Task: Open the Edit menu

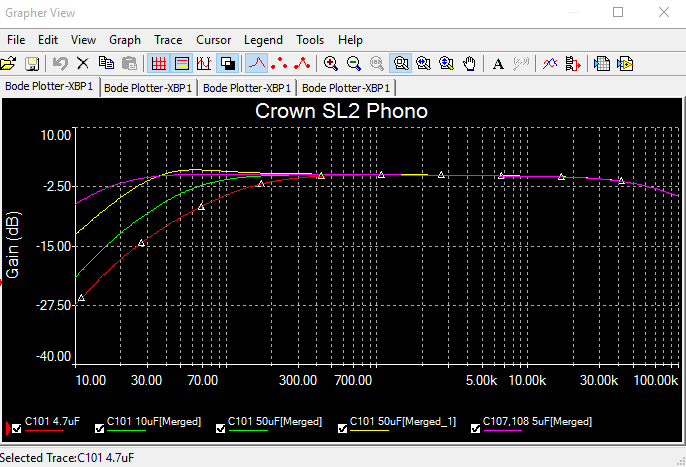Action: (x=48, y=40)
